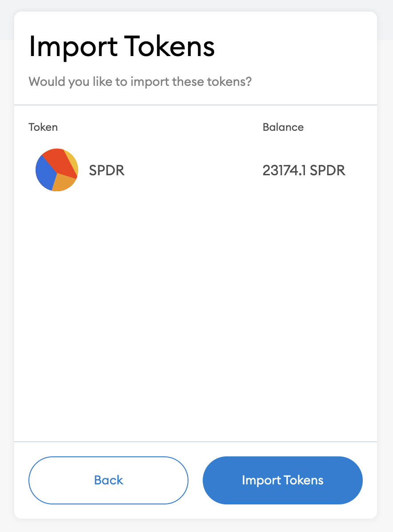
Task: Click the blue segment of the SPDR icon
Action: click(44, 173)
